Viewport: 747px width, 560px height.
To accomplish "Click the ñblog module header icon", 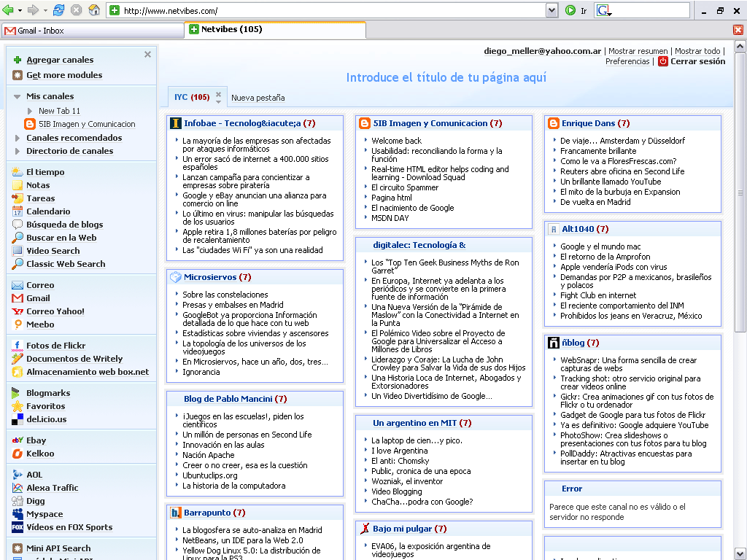I will [554, 343].
